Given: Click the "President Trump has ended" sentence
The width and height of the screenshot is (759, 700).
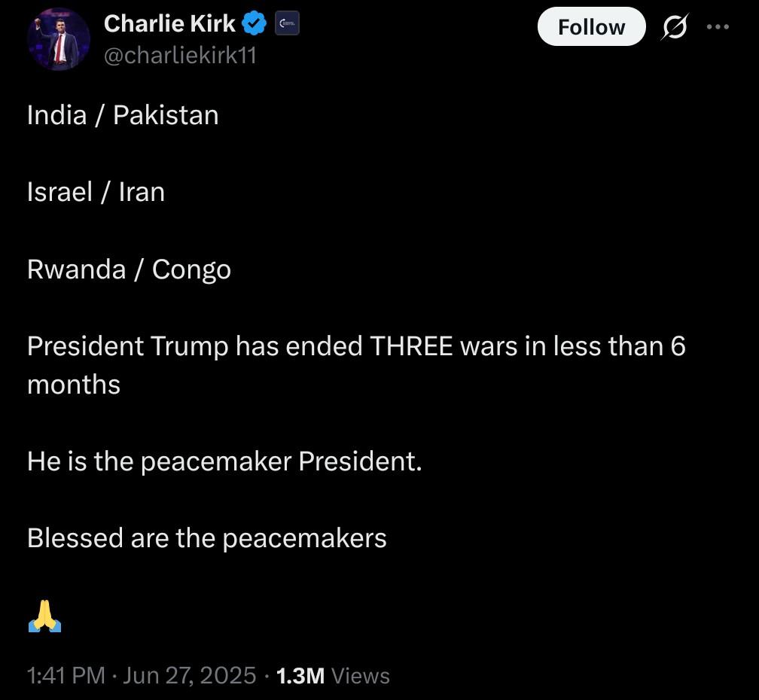Looking at the screenshot, I should tap(196, 346).
